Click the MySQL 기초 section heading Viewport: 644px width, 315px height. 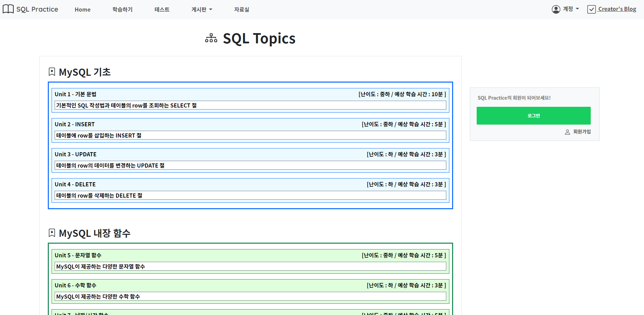[85, 72]
